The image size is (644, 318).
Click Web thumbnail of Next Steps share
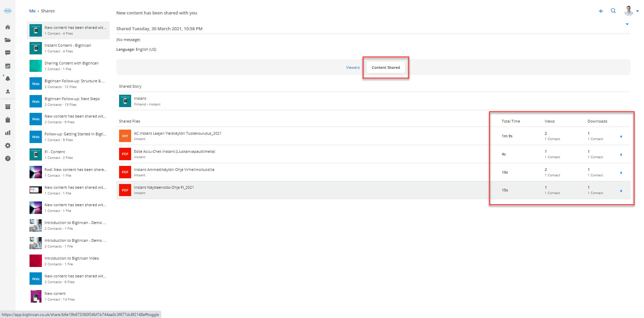36,101
